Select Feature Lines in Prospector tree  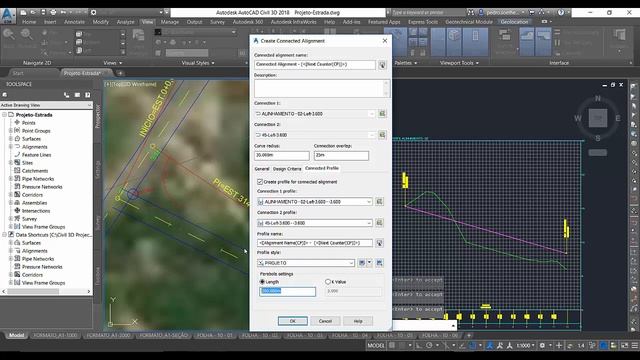36,155
